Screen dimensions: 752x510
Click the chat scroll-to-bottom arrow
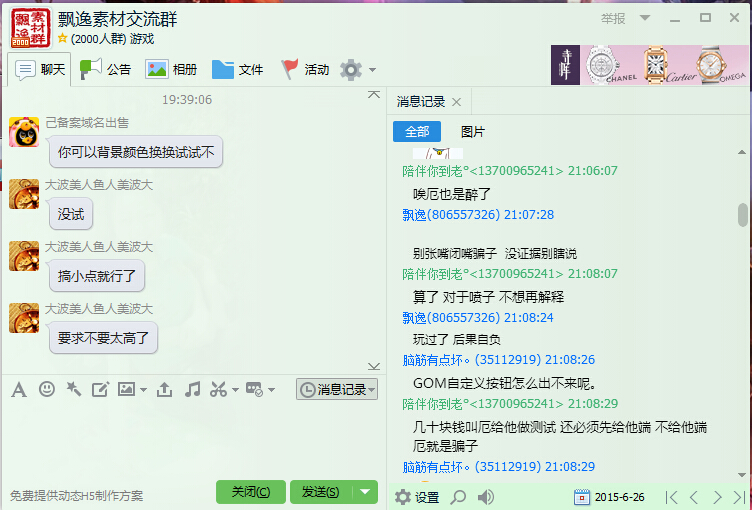pos(374,367)
